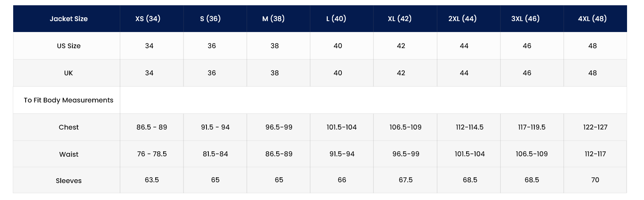Select sleeves value 70 for 4XL
This screenshot has height=200, width=644.
tap(595, 180)
